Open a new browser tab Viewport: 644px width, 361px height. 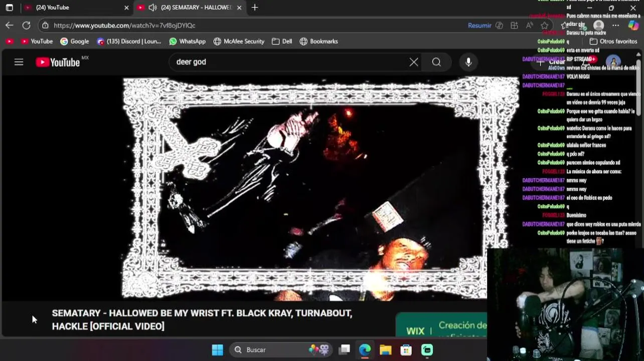coord(255,8)
